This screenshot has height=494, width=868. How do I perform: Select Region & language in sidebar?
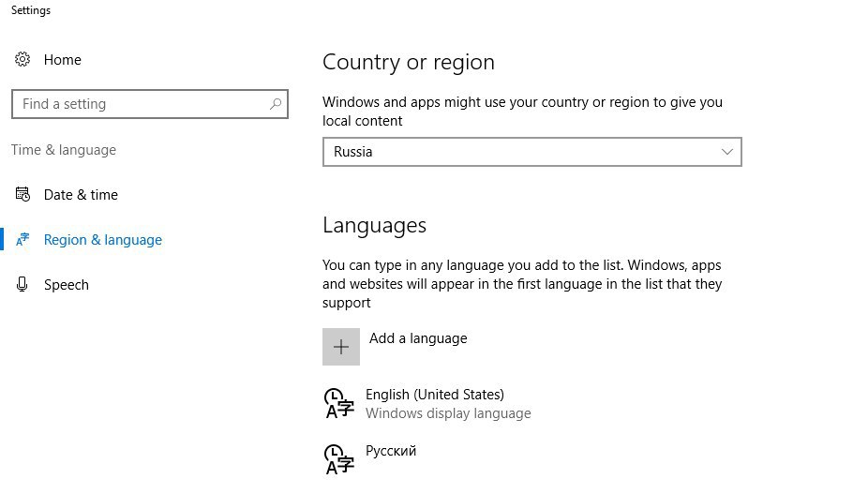(x=103, y=240)
